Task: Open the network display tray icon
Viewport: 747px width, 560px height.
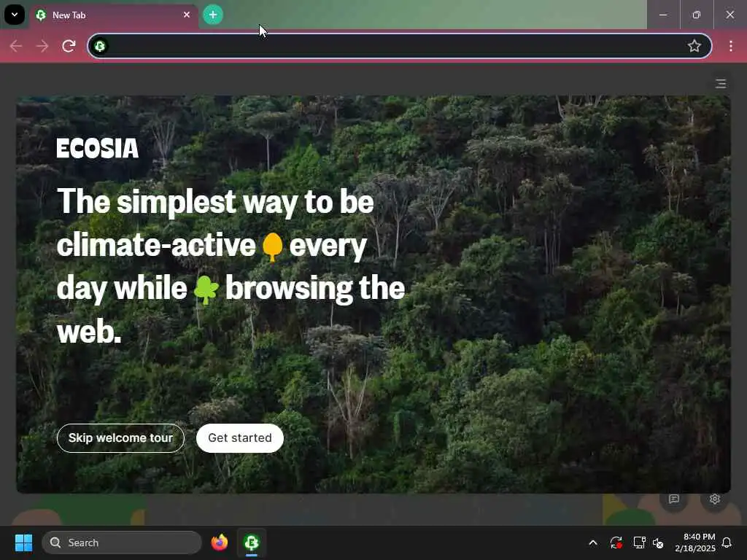Action: click(639, 542)
